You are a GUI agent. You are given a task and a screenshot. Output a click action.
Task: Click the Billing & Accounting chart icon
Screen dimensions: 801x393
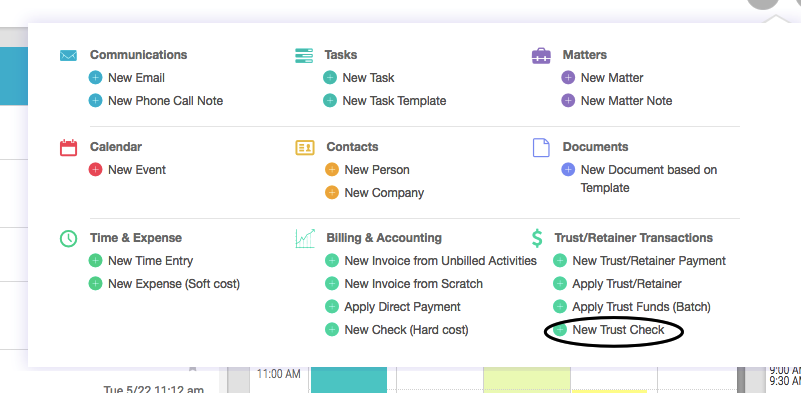point(305,238)
